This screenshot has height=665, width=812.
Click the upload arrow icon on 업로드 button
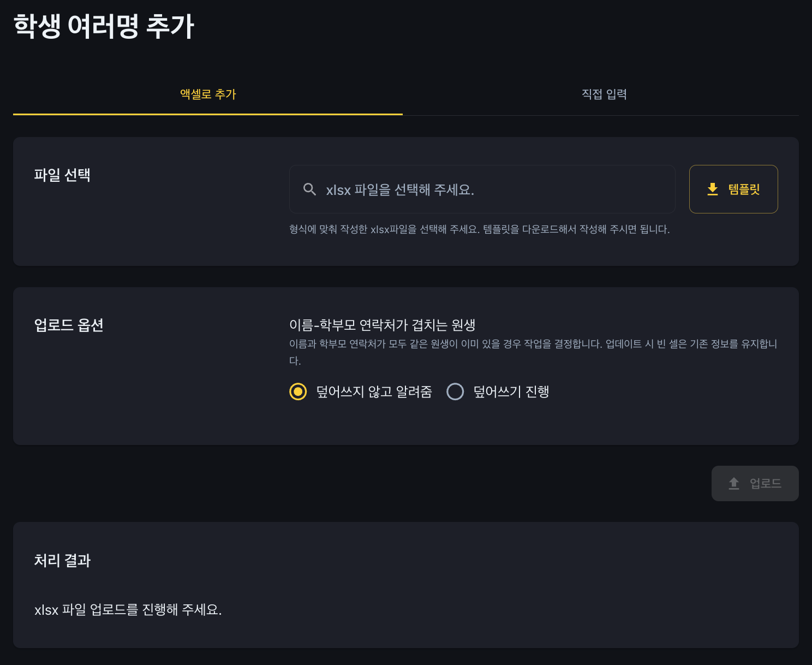[734, 483]
